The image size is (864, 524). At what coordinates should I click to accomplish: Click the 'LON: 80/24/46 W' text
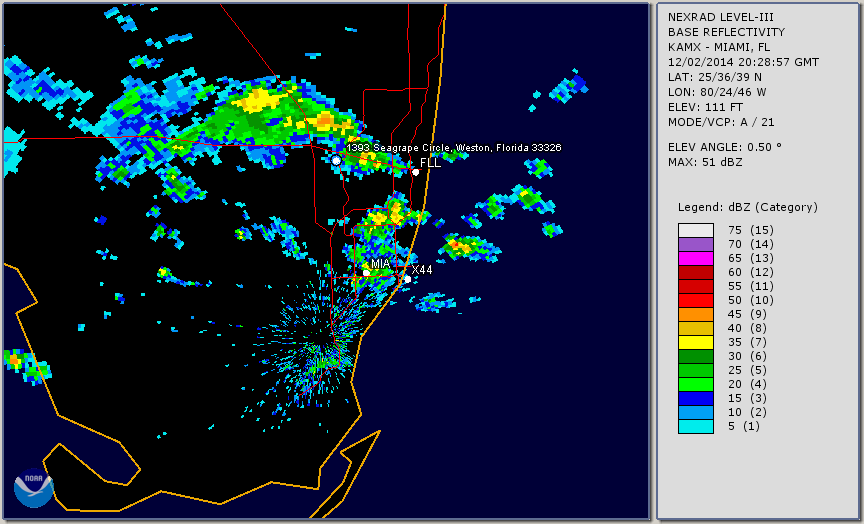[x=717, y=92]
